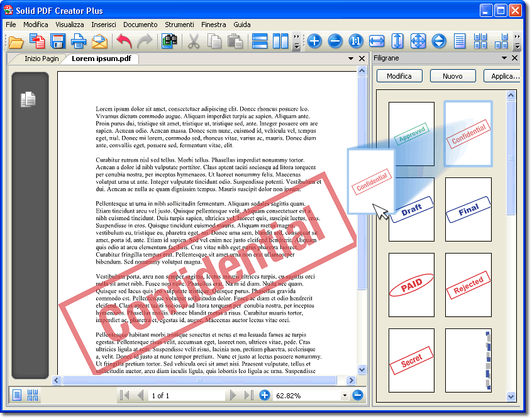Open the Filigrane panel dropdown arrow

(504, 58)
